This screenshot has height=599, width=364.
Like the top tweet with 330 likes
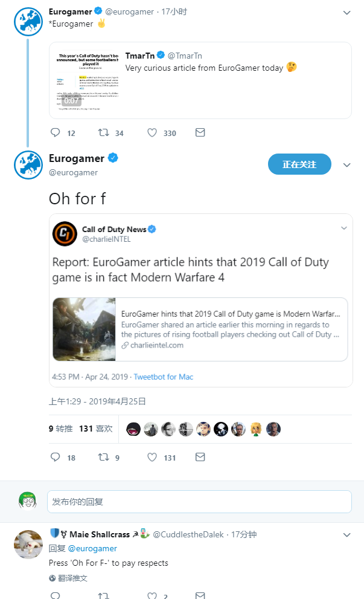click(152, 132)
